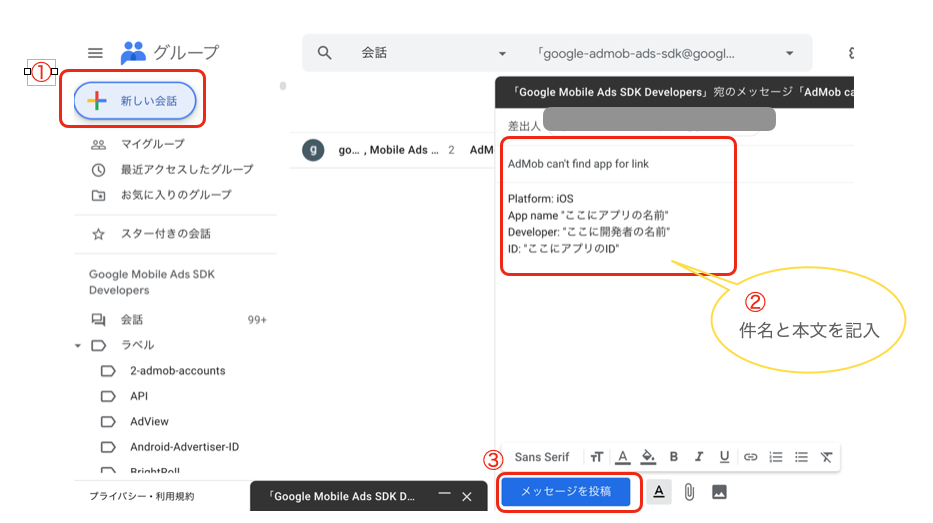Select the 2-admob-accounts label
This screenshot has width=933, height=523.
(177, 371)
